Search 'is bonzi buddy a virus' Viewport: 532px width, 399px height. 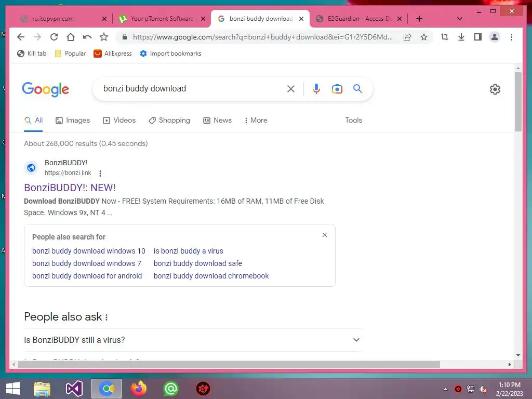[188, 251]
